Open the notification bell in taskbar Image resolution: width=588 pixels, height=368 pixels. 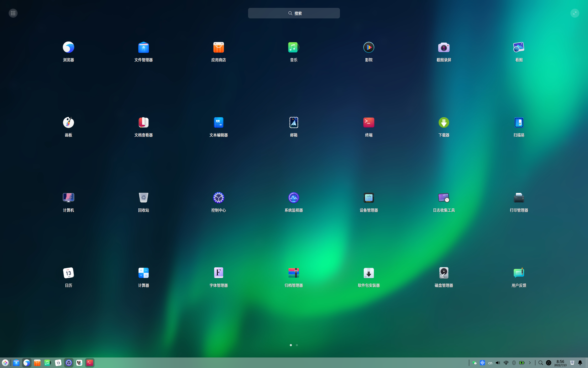click(x=580, y=363)
